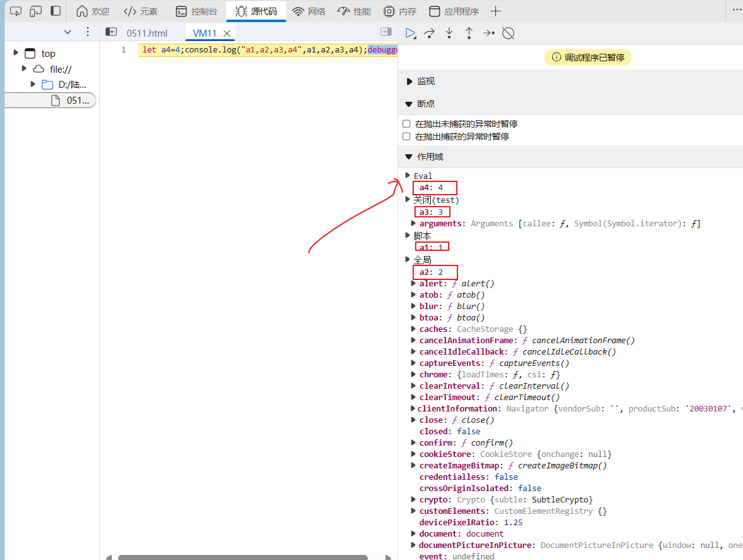Open the 应用程序 application tab
Viewport: 743px width, 560px height.
click(454, 11)
